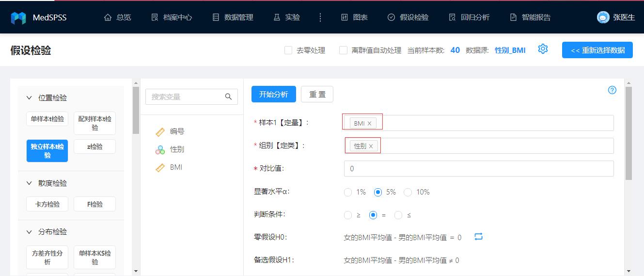Click the 重新选择数据 button
The image size is (644, 276).
pos(597,50)
